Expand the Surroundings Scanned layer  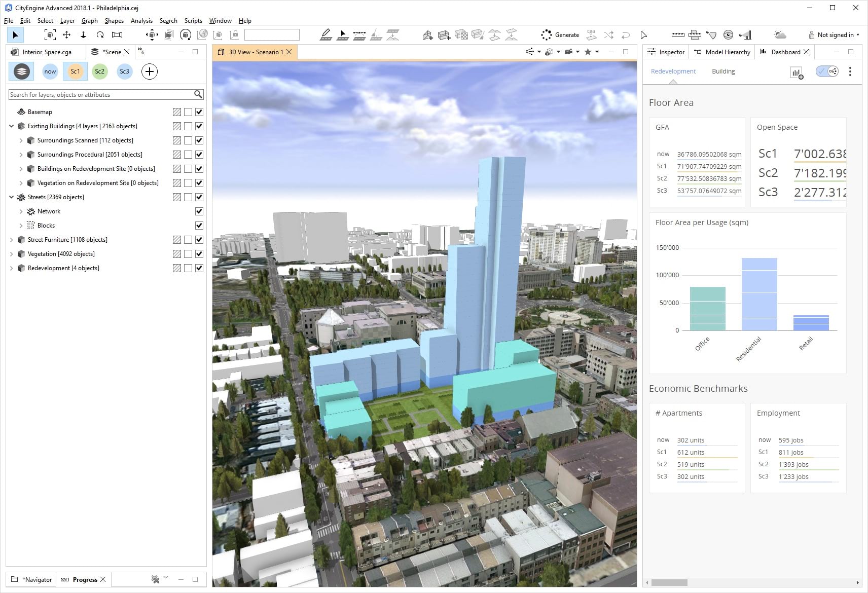[21, 140]
